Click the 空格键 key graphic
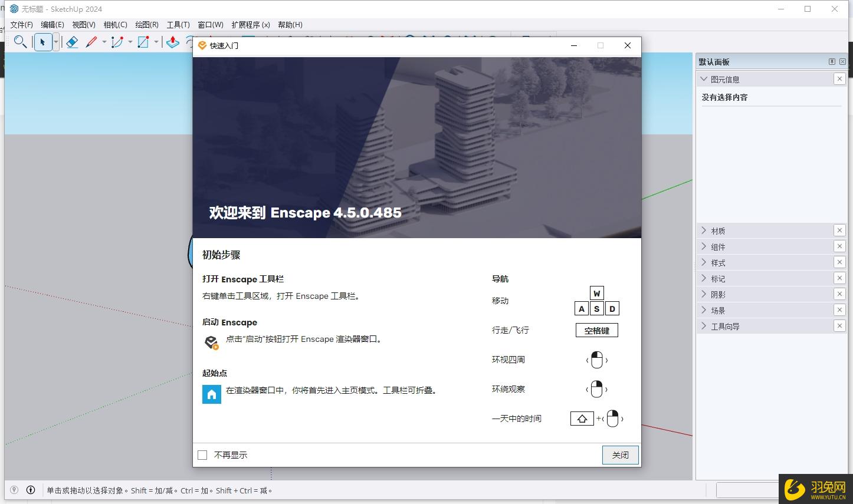 coord(597,331)
